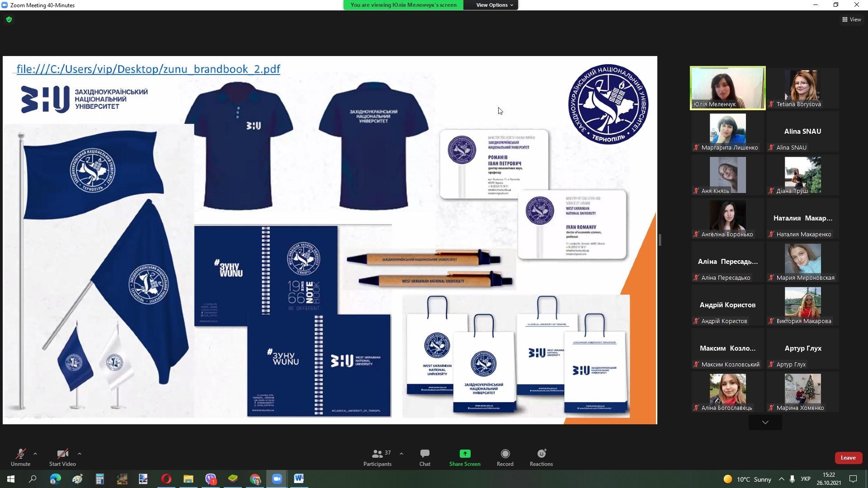Select Марина Хоменко participant tile
Image resolution: width=868 pixels, height=488 pixels.
click(802, 392)
